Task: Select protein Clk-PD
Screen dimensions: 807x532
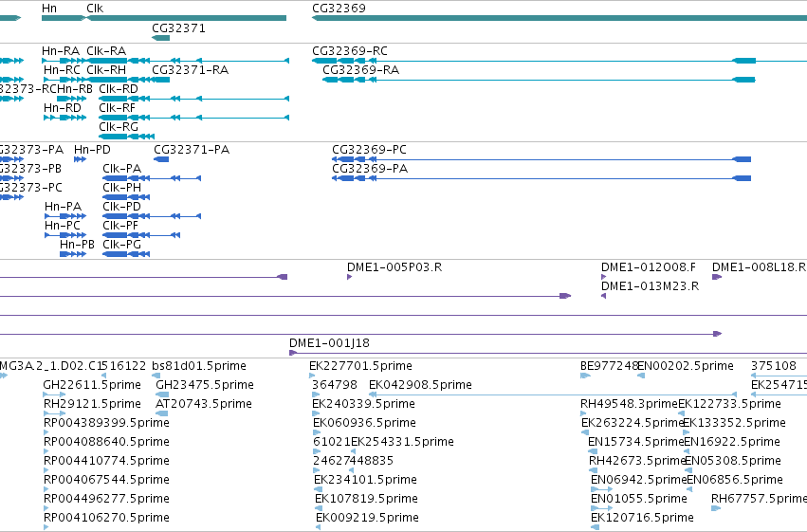Action: (x=122, y=207)
